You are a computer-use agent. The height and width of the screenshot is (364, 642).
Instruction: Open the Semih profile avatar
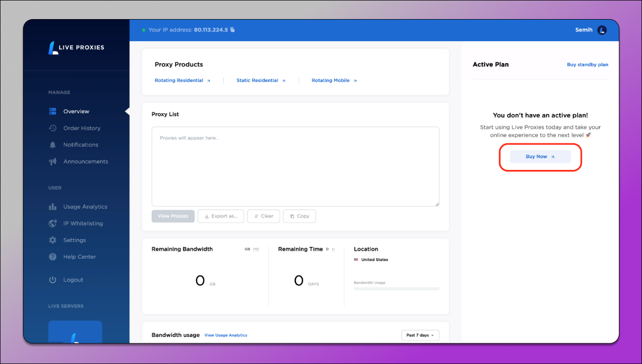tap(602, 30)
